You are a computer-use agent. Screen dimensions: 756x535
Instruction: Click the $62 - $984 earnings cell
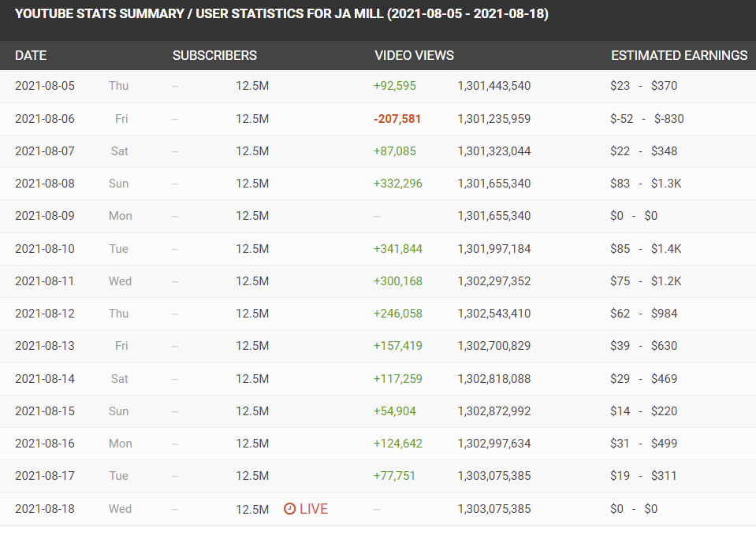(x=643, y=314)
